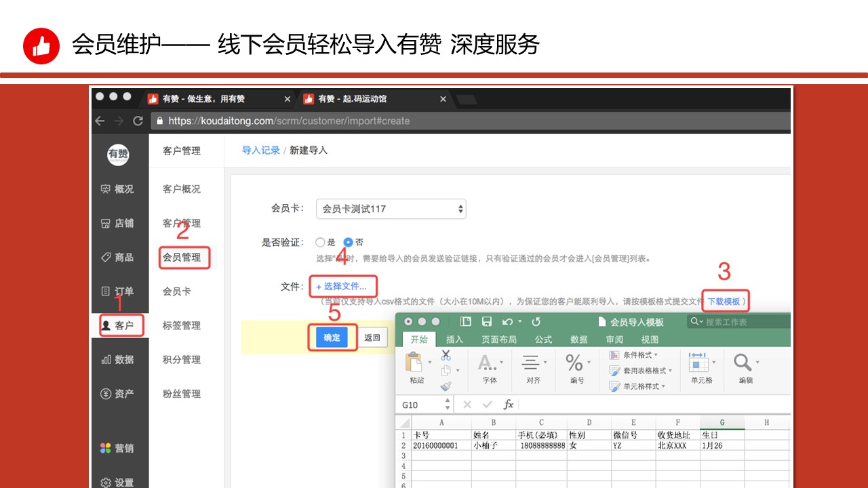Open 积分管理 in customer submenu
The image size is (868, 488).
(x=182, y=359)
